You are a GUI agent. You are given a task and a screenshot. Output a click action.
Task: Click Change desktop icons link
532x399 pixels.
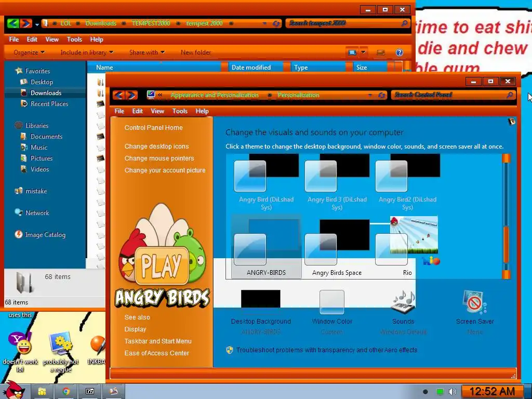coord(156,146)
